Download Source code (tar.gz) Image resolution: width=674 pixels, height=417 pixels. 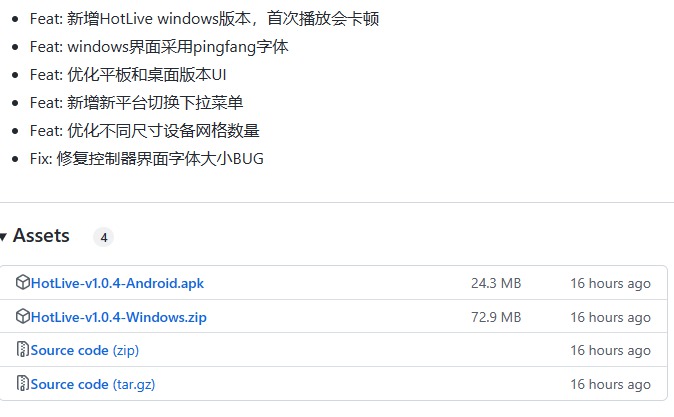click(x=93, y=384)
